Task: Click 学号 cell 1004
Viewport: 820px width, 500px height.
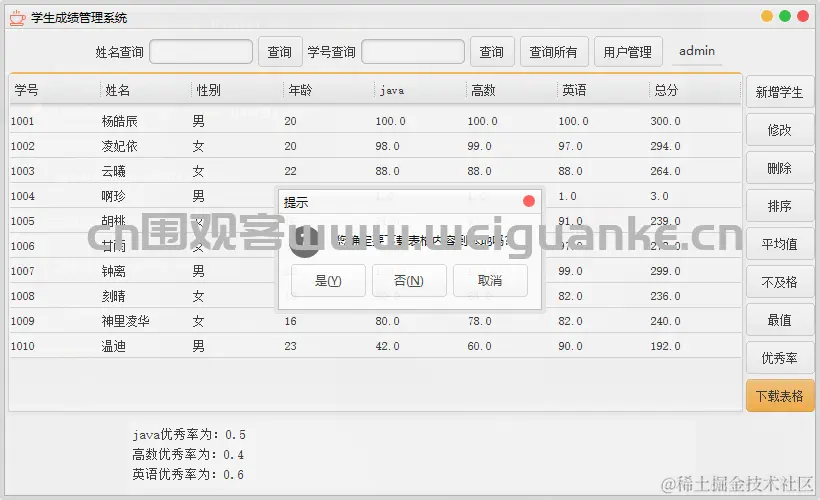Action: point(22,196)
